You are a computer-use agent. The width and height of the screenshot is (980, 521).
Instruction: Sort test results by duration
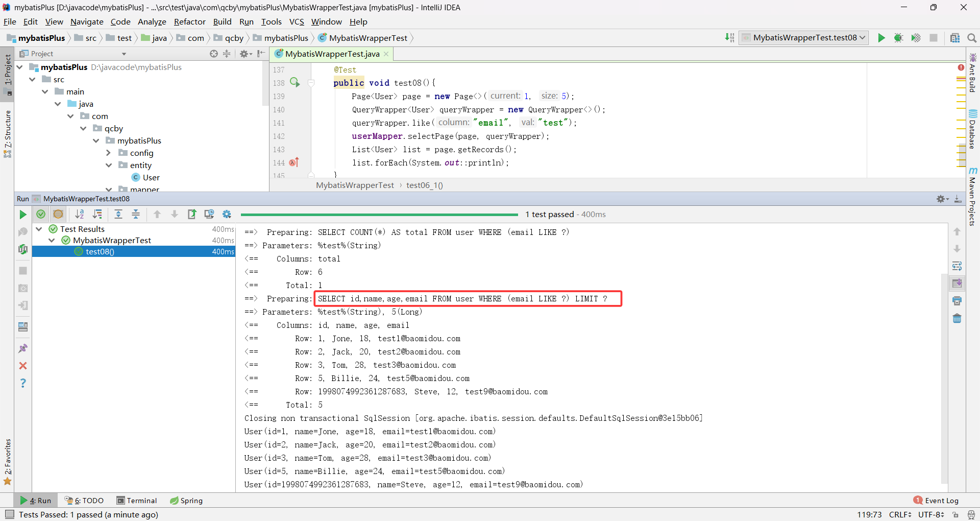click(x=97, y=215)
